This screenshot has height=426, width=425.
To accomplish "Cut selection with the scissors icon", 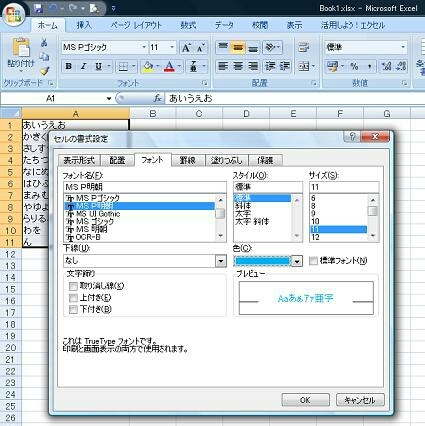I will click(44, 42).
